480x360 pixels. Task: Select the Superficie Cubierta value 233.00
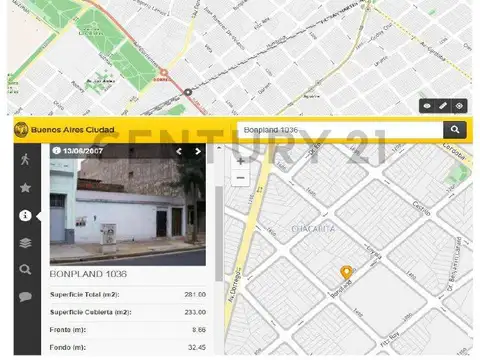(195, 312)
